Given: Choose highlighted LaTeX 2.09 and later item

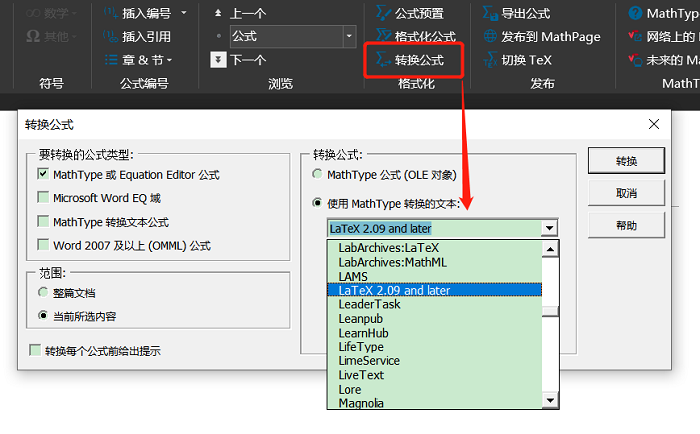Looking at the screenshot, I should pyautogui.click(x=434, y=290).
